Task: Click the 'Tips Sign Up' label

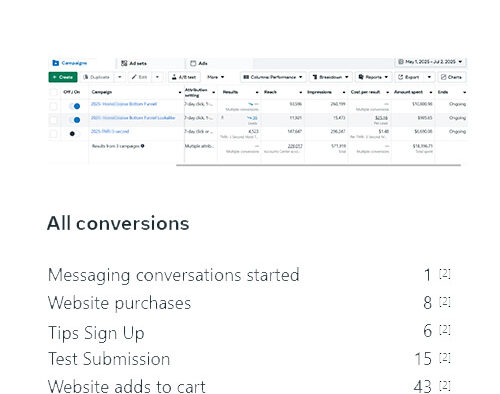Action: pos(96,333)
